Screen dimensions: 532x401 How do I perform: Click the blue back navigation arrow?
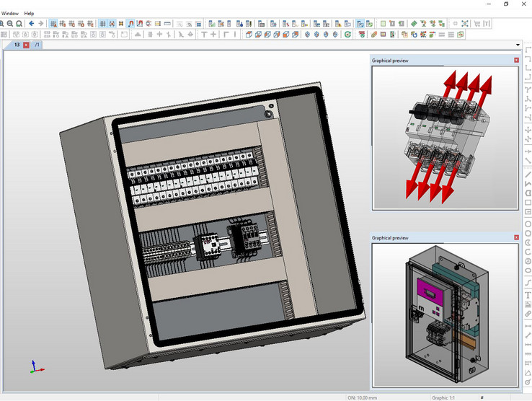click(31, 23)
